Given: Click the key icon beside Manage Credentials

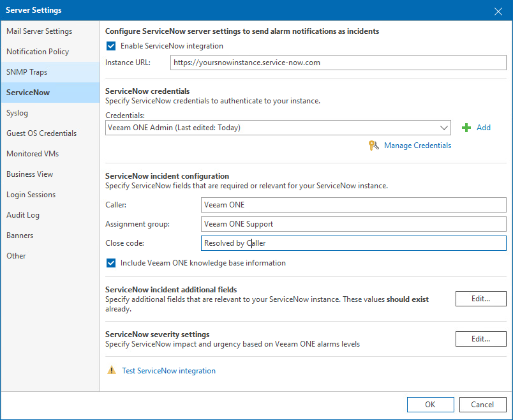Looking at the screenshot, I should 373,146.
